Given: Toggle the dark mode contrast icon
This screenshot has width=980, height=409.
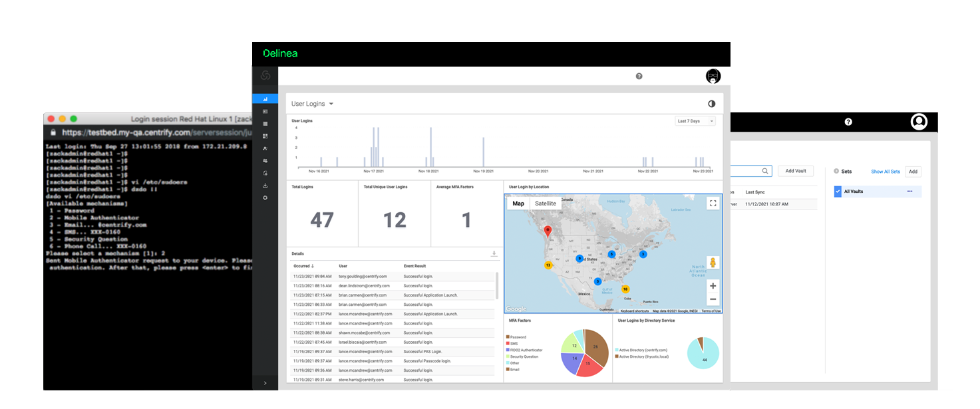Looking at the screenshot, I should (x=711, y=103).
